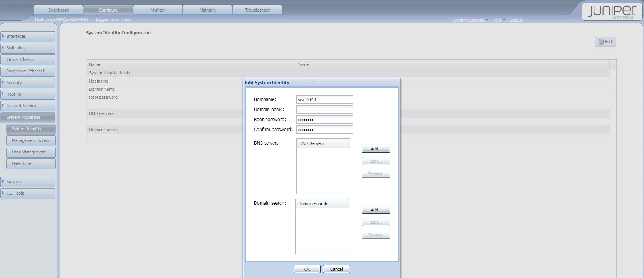Expand the Interfaces menu section
The image size is (644, 278).
(x=28, y=36)
